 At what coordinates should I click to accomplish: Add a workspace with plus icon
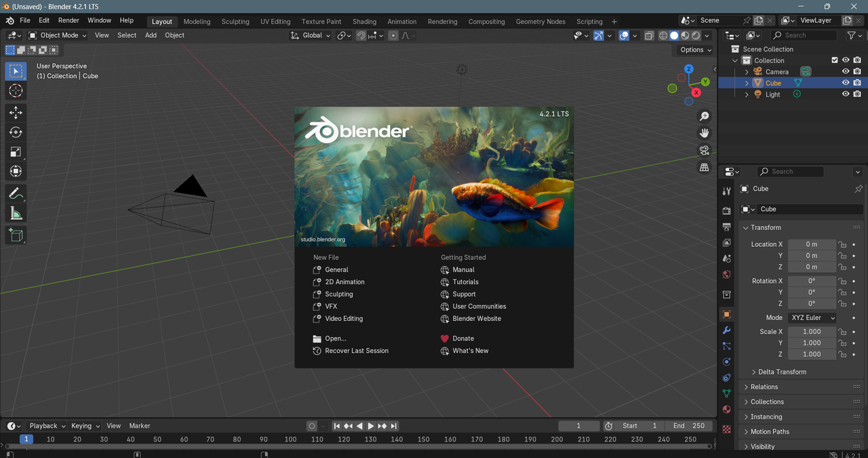click(614, 22)
